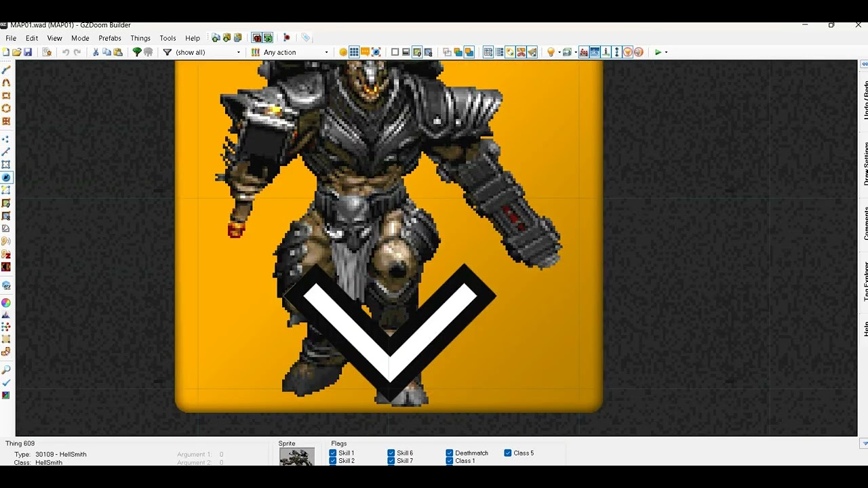
Task: Toggle the sound speaker icon
Action: click(638, 52)
